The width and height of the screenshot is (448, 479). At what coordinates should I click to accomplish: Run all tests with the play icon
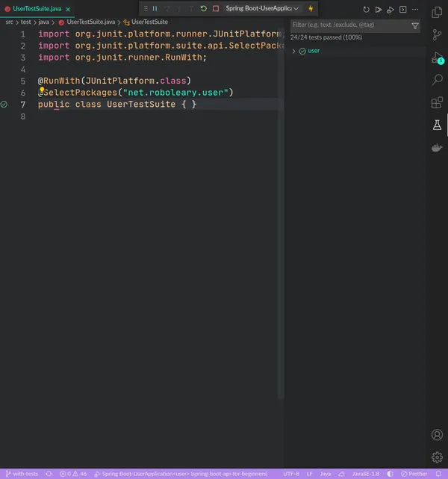[379, 10]
